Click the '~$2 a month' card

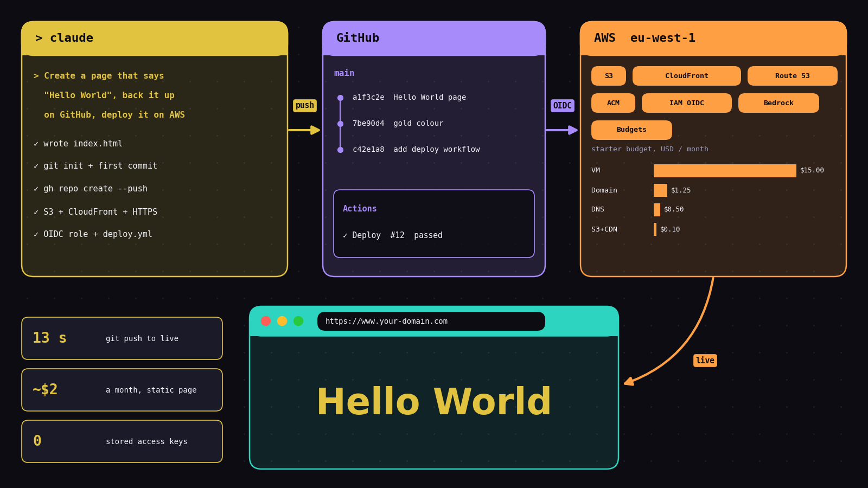(122, 390)
